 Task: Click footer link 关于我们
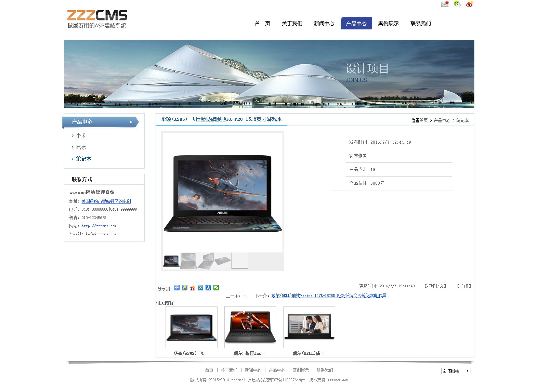click(x=229, y=370)
